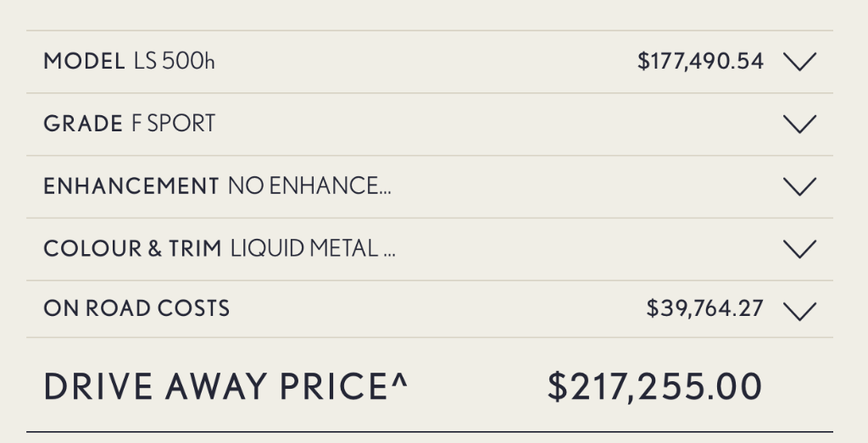Select the F SPORT grade text
The height and width of the screenshot is (443, 868).
tap(173, 124)
